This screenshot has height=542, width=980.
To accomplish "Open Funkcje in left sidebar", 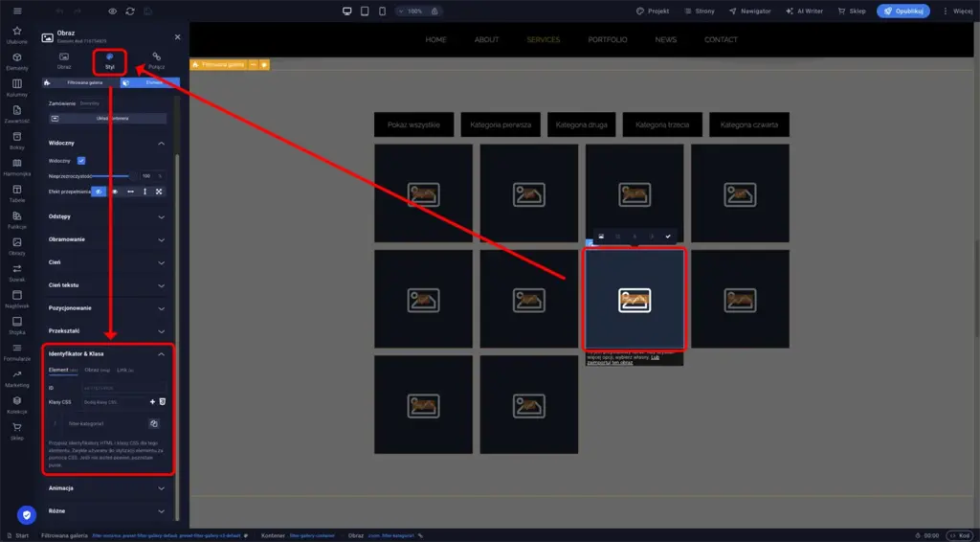I will pos(17,220).
